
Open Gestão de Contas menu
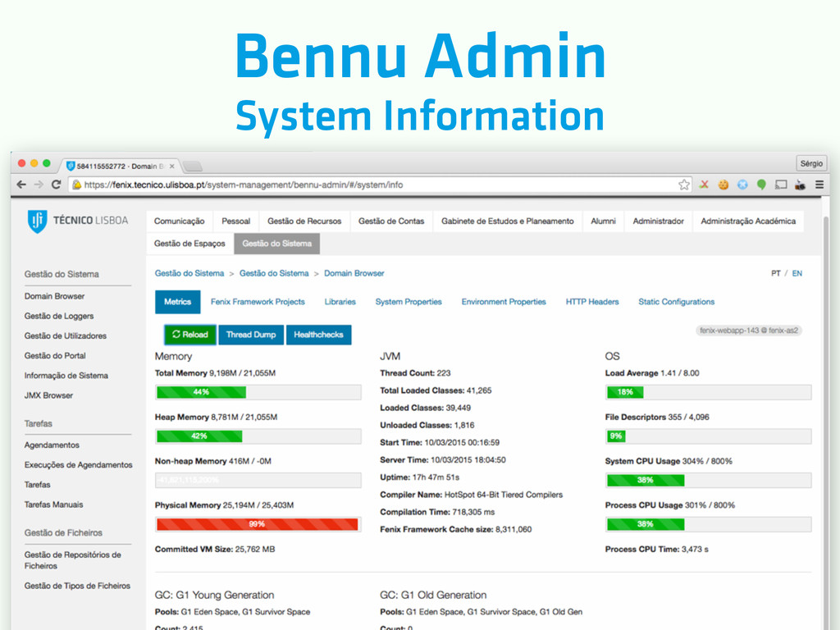coord(391,221)
